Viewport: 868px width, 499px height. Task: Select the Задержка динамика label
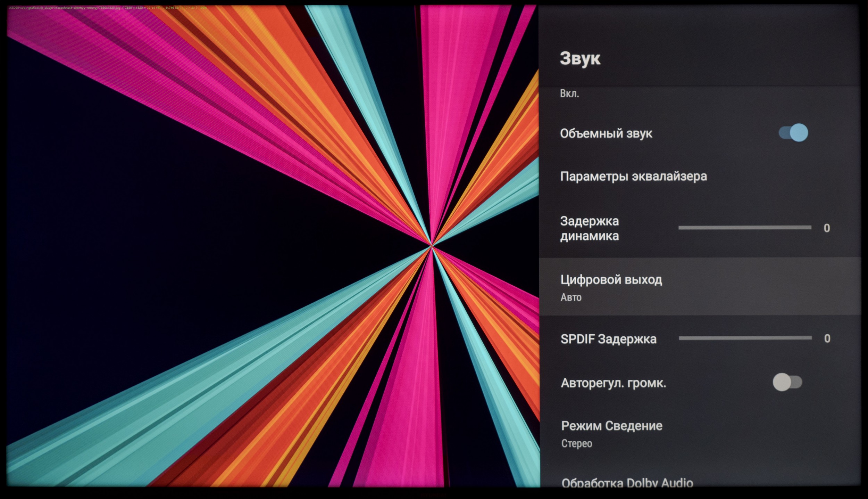(x=590, y=228)
